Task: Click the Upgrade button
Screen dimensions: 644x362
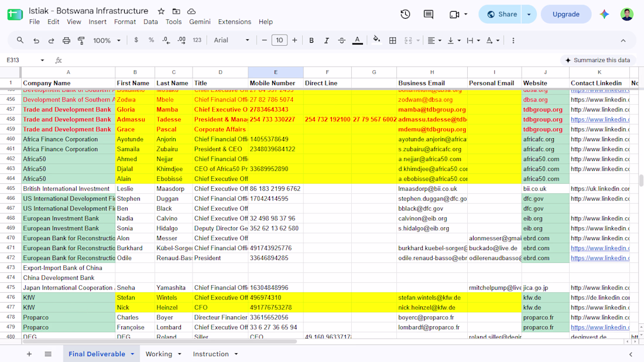Action: 566,15
